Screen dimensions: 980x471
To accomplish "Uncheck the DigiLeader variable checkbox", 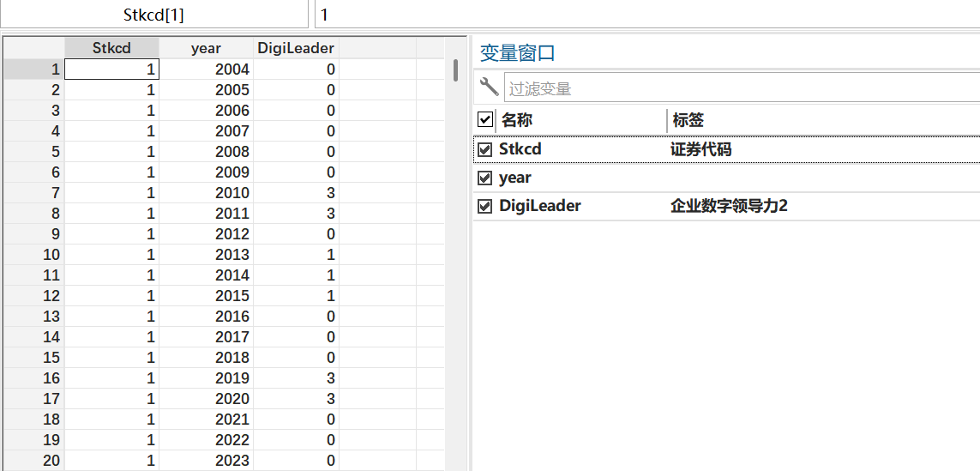I will [x=484, y=206].
